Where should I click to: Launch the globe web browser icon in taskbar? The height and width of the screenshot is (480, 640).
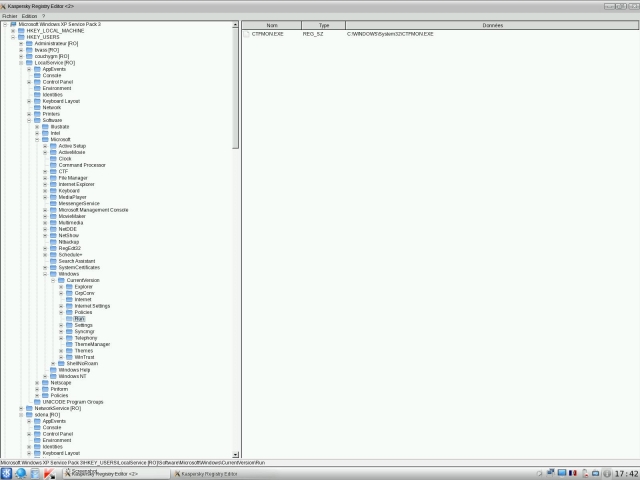[x=21, y=473]
